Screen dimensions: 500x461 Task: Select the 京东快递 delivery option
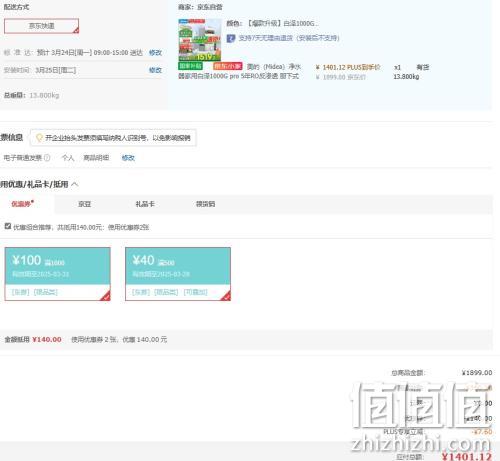coord(41,26)
